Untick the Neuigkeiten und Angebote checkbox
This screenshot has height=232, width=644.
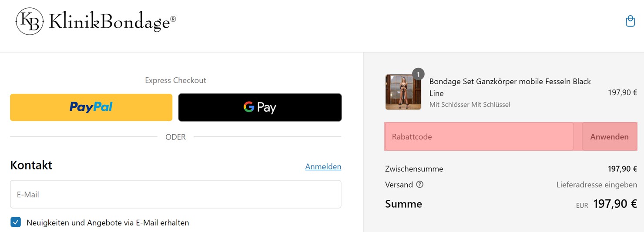click(x=16, y=222)
